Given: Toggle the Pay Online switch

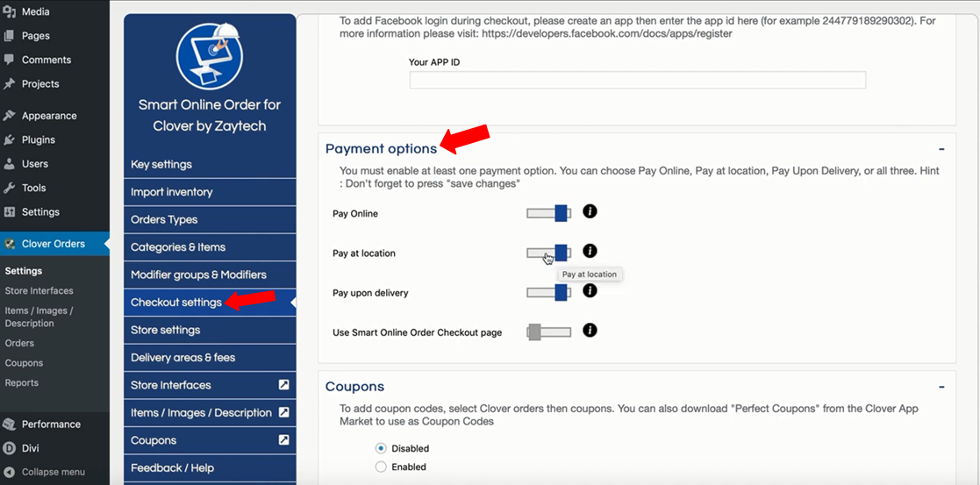Looking at the screenshot, I should coord(548,213).
